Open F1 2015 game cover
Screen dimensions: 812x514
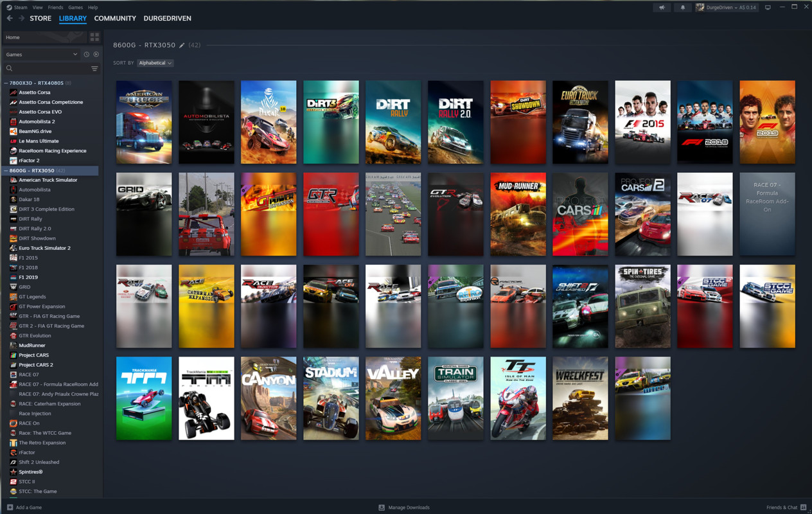(x=642, y=122)
